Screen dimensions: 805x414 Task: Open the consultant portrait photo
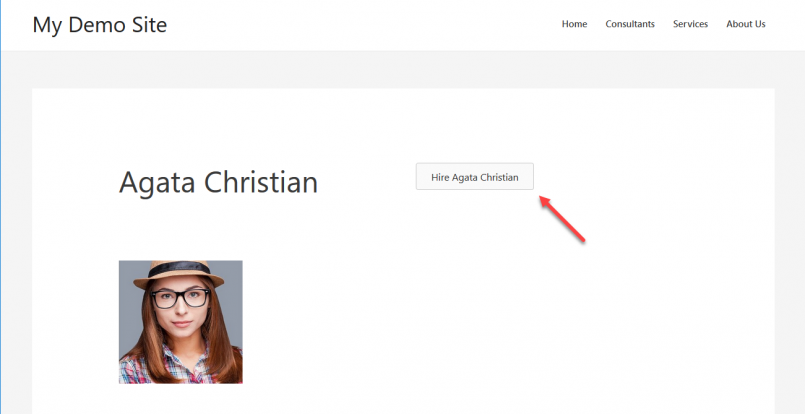pos(181,322)
